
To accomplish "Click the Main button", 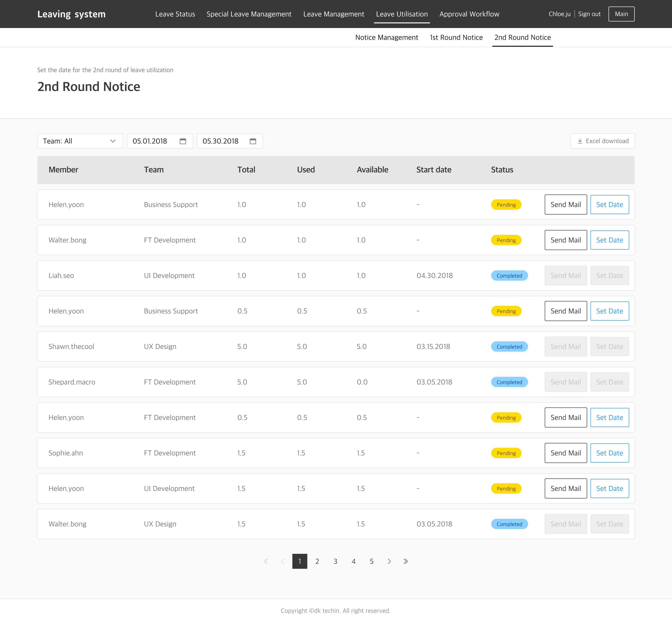I will point(621,14).
